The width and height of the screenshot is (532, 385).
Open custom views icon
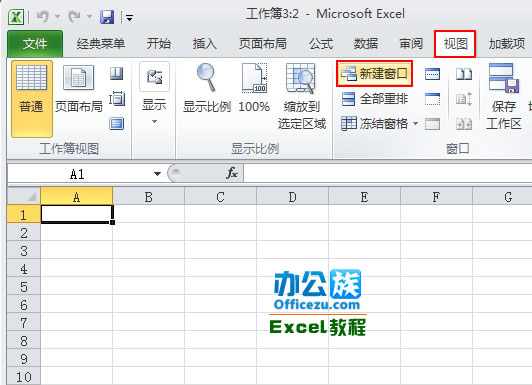point(117,99)
